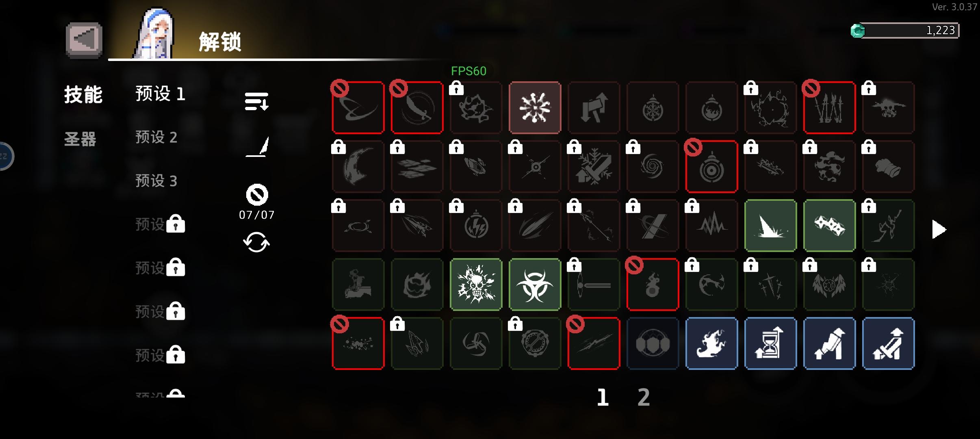Select the green ground impact skill
The image size is (980, 439).
pos(770,226)
